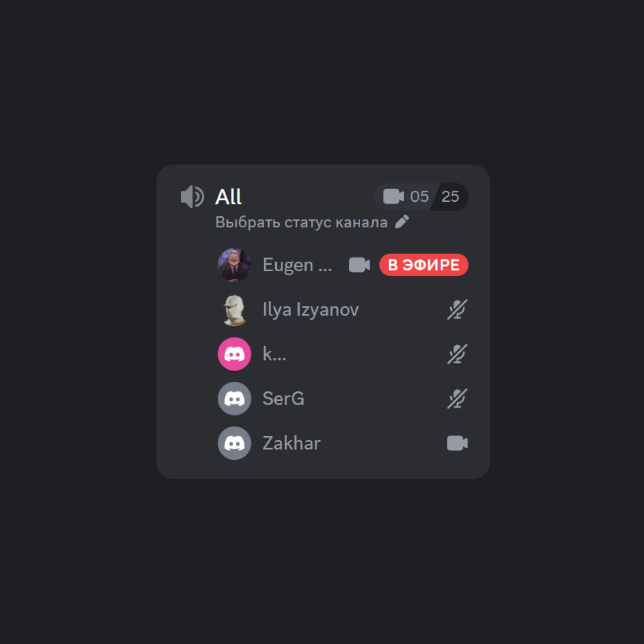Click the pencil edit status icon

pos(402,222)
